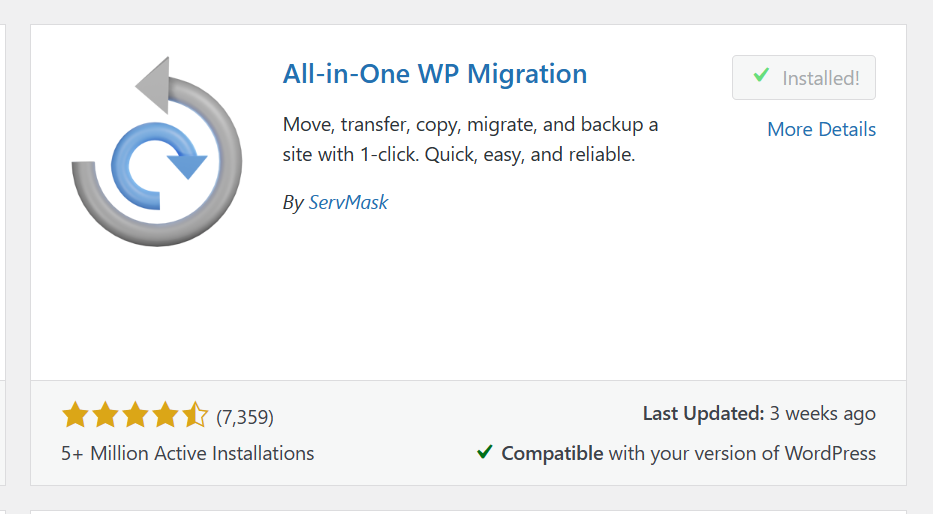The image size is (933, 514).
Task: Click the half-filled fifth rating star
Action: (195, 415)
